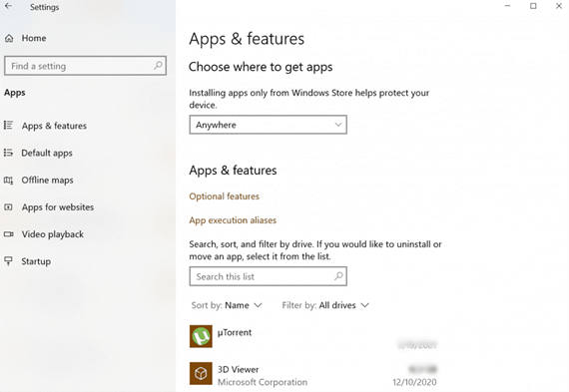Image resolution: width=569 pixels, height=392 pixels.
Task: Open Offline maps settings
Action: coord(47,181)
